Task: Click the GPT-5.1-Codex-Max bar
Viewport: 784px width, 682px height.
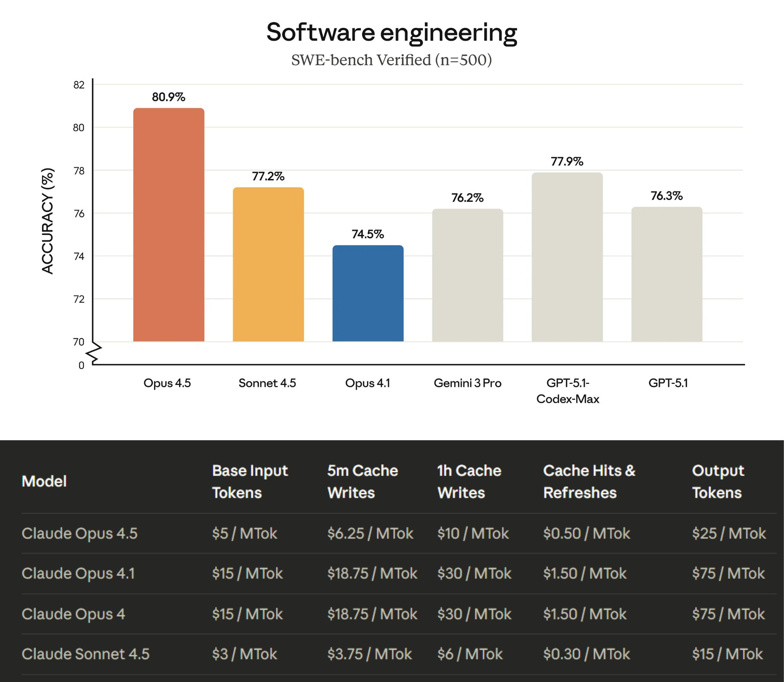Action: pos(567,257)
